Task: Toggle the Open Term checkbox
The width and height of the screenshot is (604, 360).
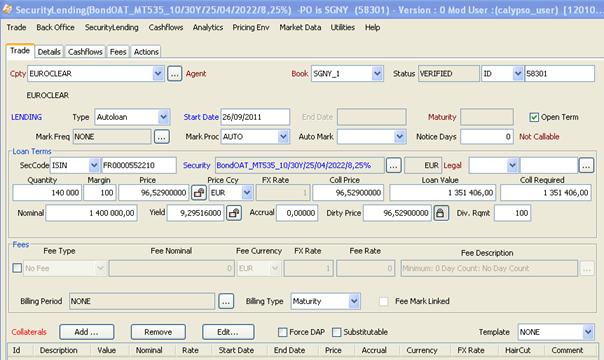Action: pyautogui.click(x=534, y=117)
